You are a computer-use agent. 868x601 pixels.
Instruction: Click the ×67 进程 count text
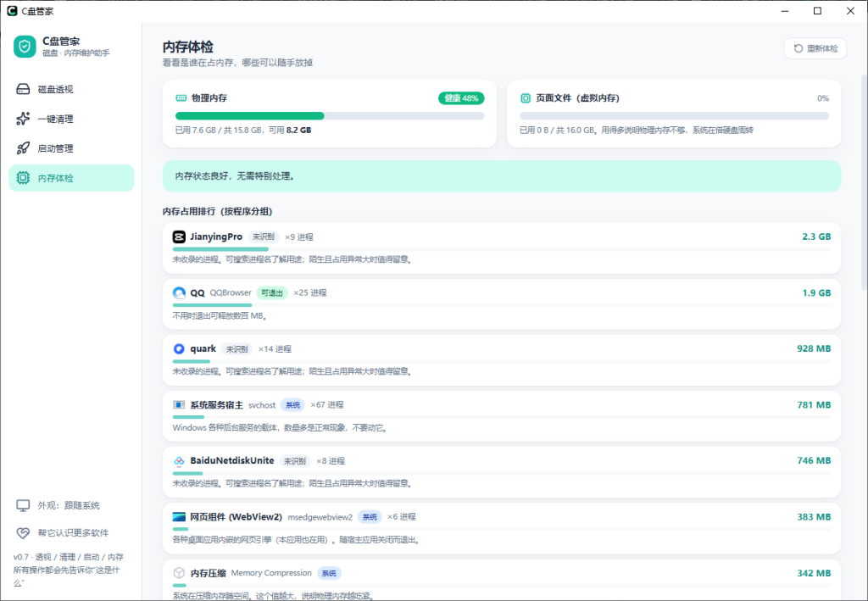click(327, 405)
